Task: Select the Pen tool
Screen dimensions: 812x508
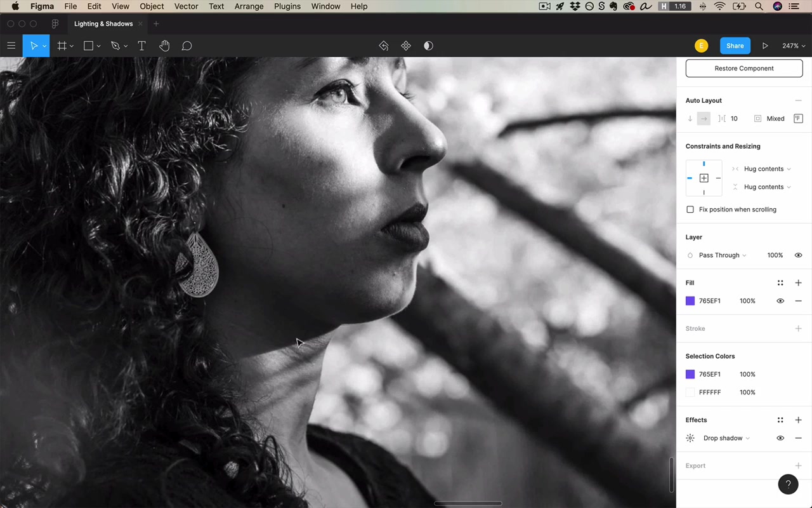Action: point(115,46)
